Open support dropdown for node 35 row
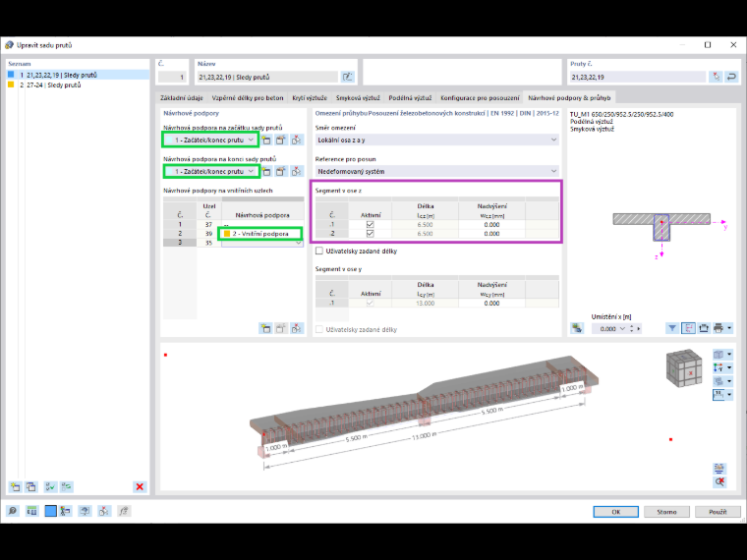This screenshot has height=560, width=747. pos(299,243)
